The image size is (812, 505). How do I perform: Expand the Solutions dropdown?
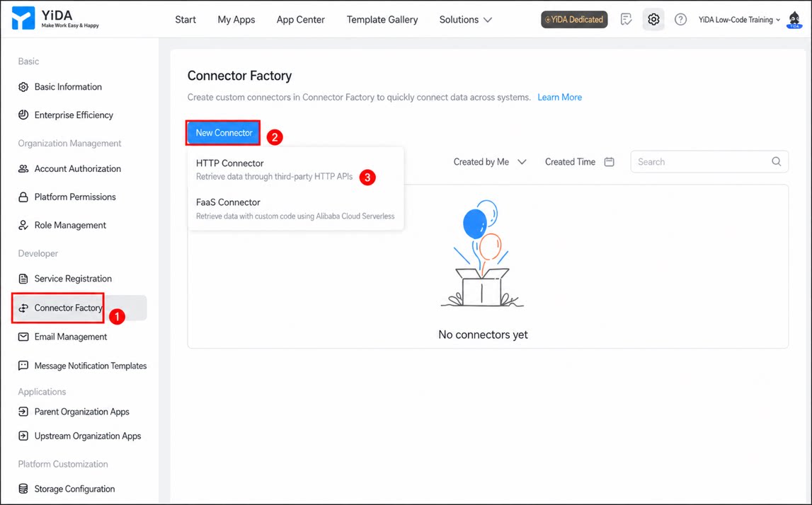(466, 20)
